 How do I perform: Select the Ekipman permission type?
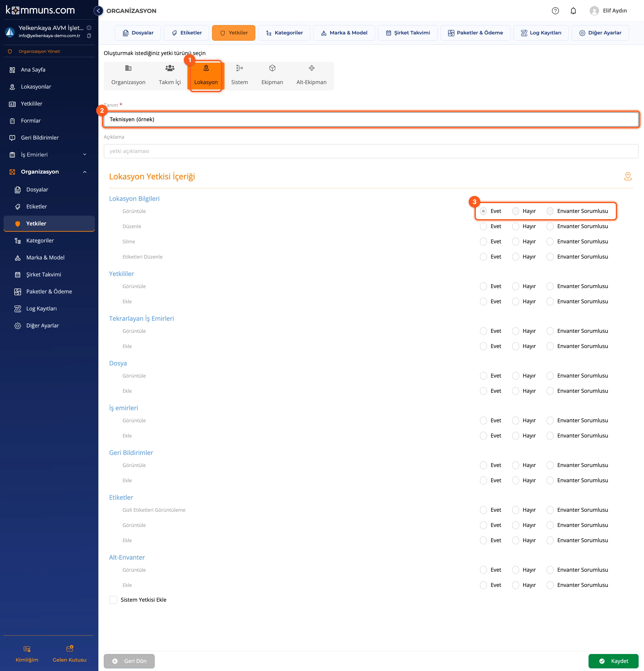272,76
